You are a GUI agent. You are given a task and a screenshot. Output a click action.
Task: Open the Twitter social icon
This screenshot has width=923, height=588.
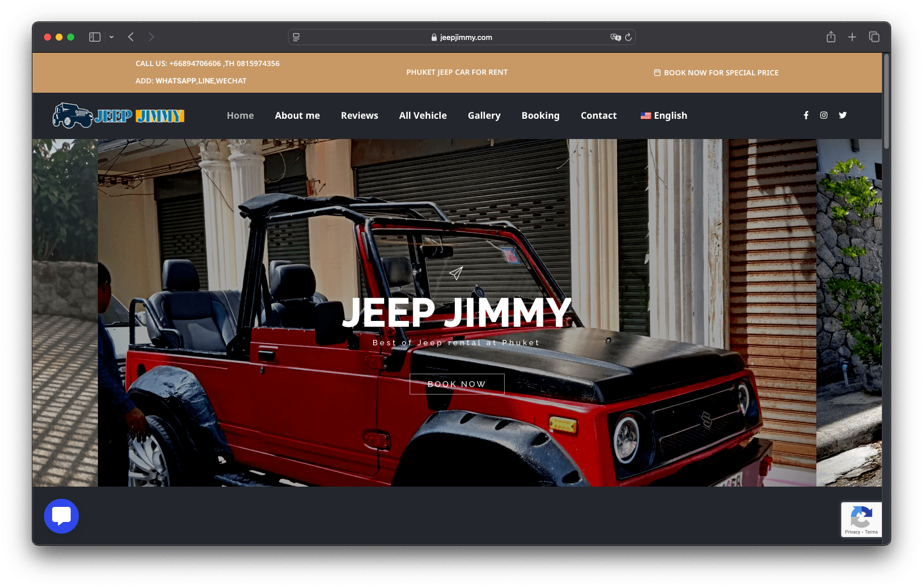[x=843, y=115]
